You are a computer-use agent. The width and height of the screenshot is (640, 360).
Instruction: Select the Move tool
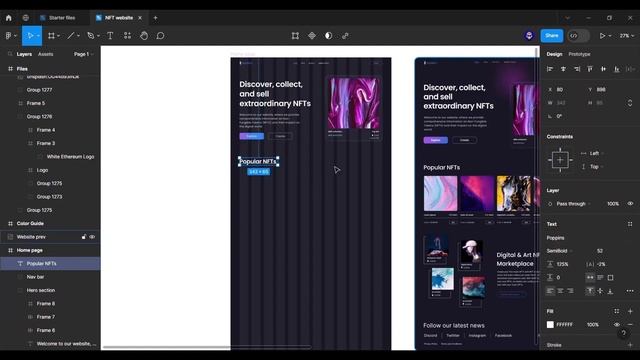click(x=30, y=36)
